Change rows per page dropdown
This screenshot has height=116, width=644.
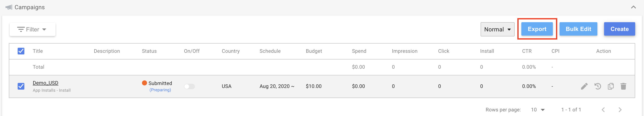(x=538, y=110)
